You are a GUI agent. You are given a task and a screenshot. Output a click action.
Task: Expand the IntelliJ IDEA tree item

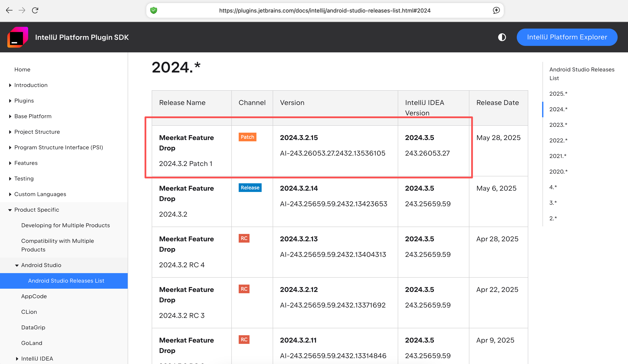click(17, 359)
